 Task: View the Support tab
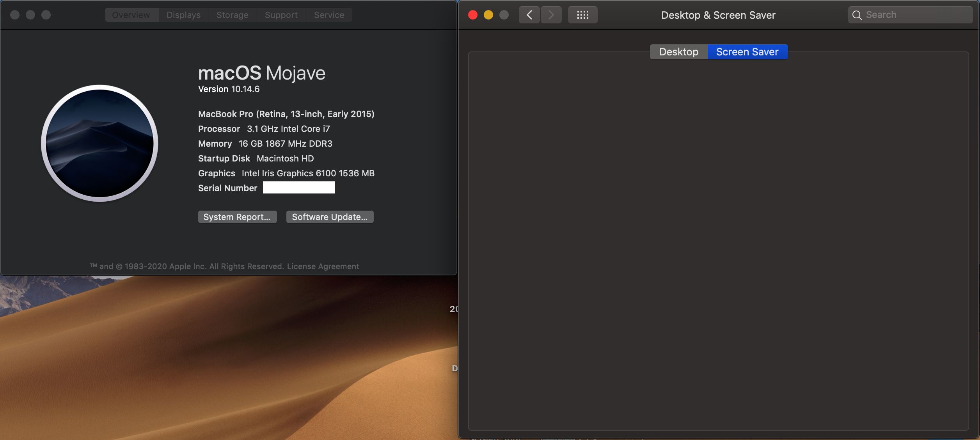281,14
